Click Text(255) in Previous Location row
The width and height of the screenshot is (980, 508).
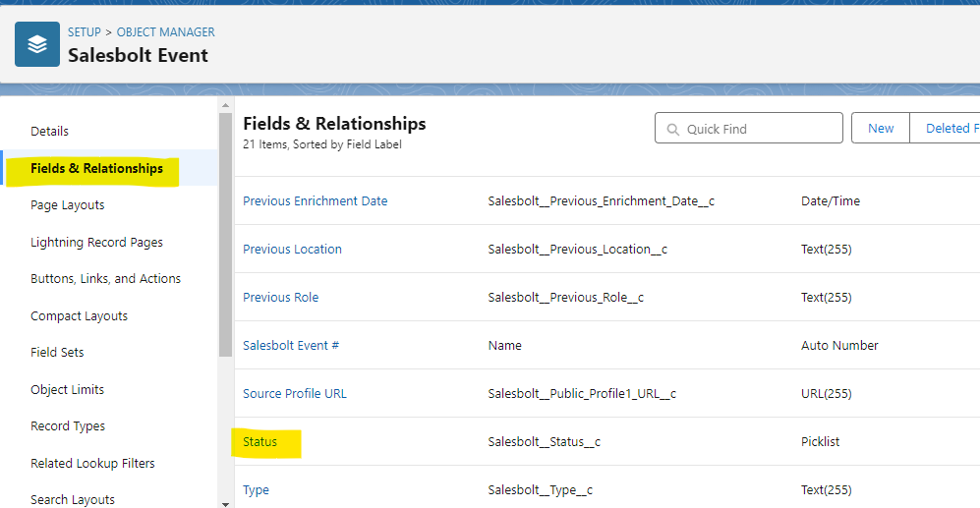pos(827,250)
